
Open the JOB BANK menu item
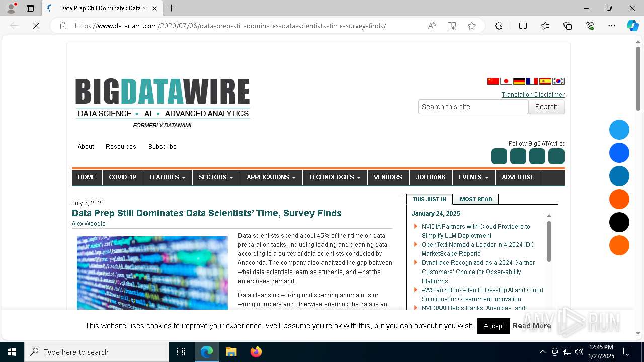(x=431, y=177)
